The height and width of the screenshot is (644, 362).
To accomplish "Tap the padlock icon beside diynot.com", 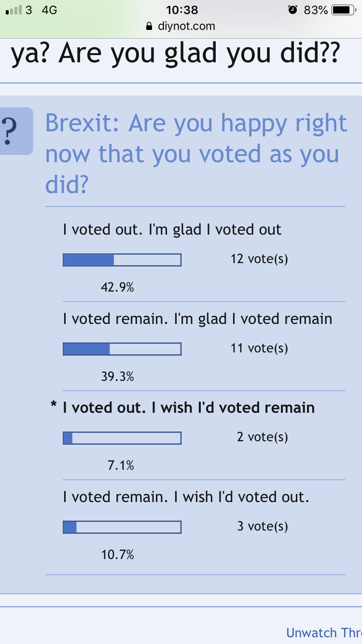I will (150, 26).
